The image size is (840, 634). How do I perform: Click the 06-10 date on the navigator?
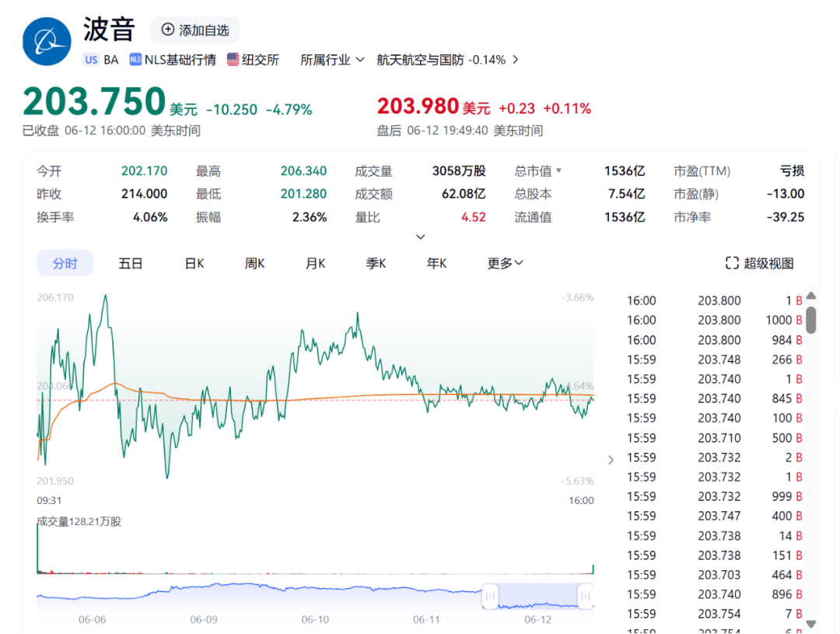pos(315,619)
